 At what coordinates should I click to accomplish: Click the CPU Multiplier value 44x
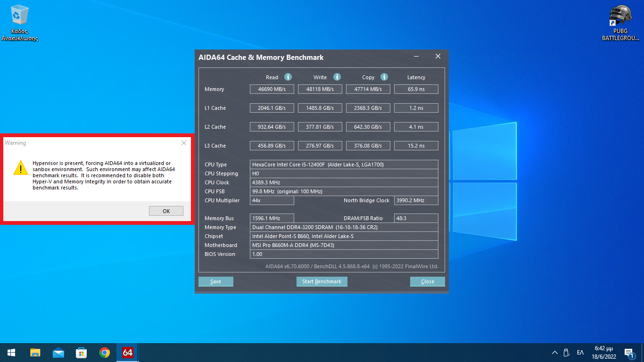(x=272, y=200)
